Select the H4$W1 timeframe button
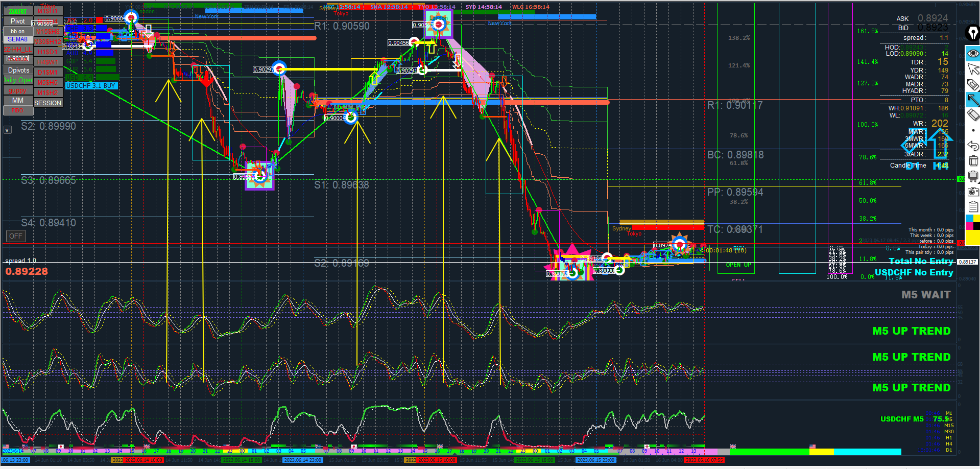Viewport: 980px width, 469px height. pos(47,62)
